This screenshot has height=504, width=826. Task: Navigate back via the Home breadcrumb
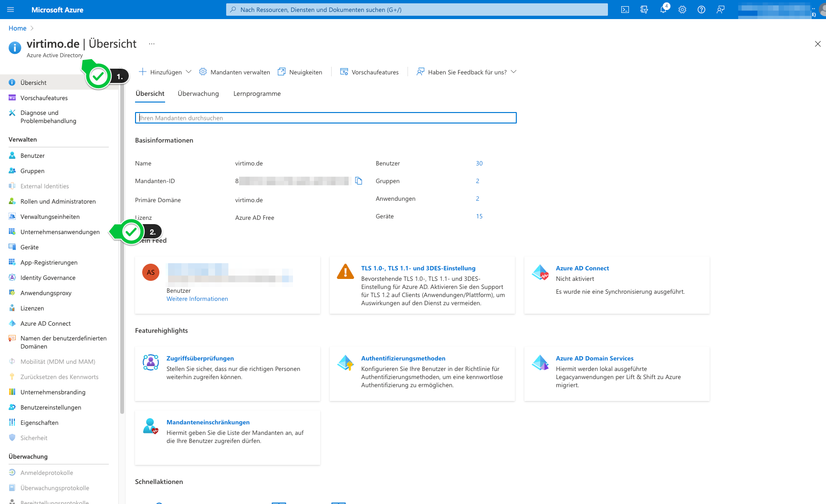17,28
